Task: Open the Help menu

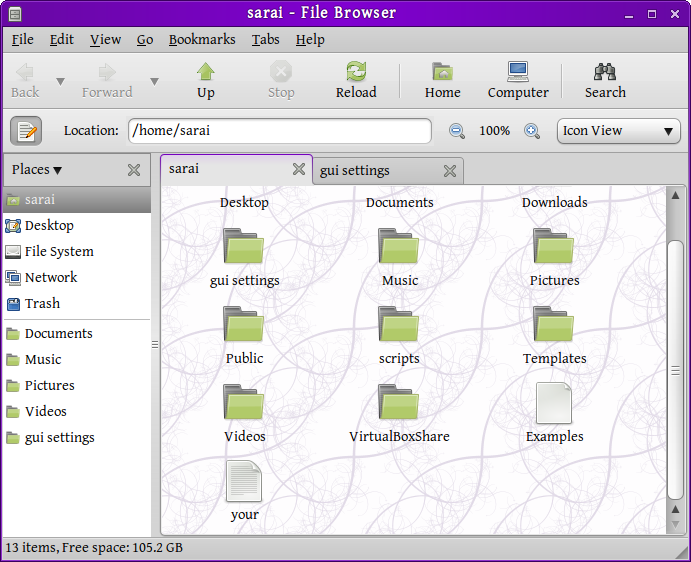Action: pos(310,40)
